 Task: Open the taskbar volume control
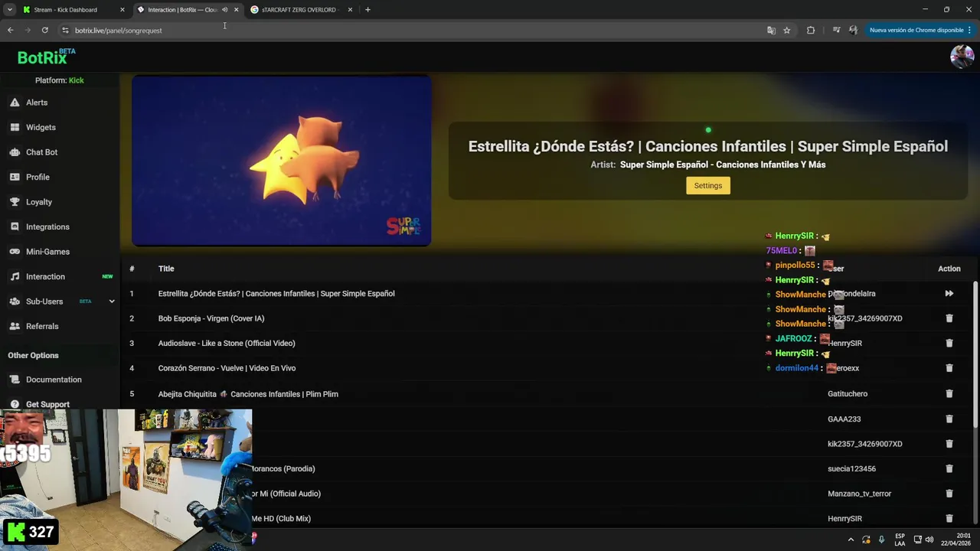[x=929, y=540]
